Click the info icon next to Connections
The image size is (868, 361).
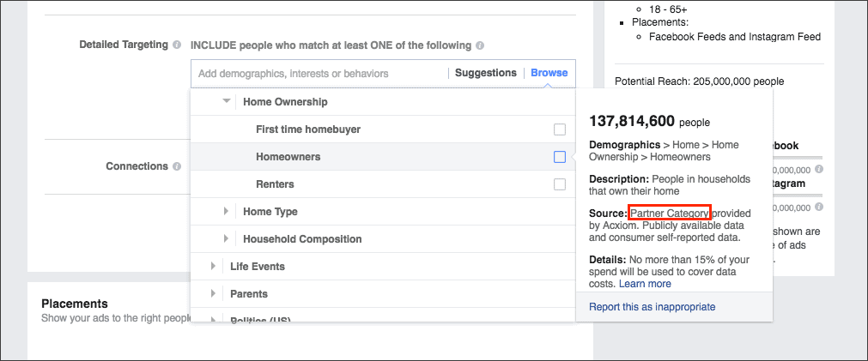pos(177,166)
